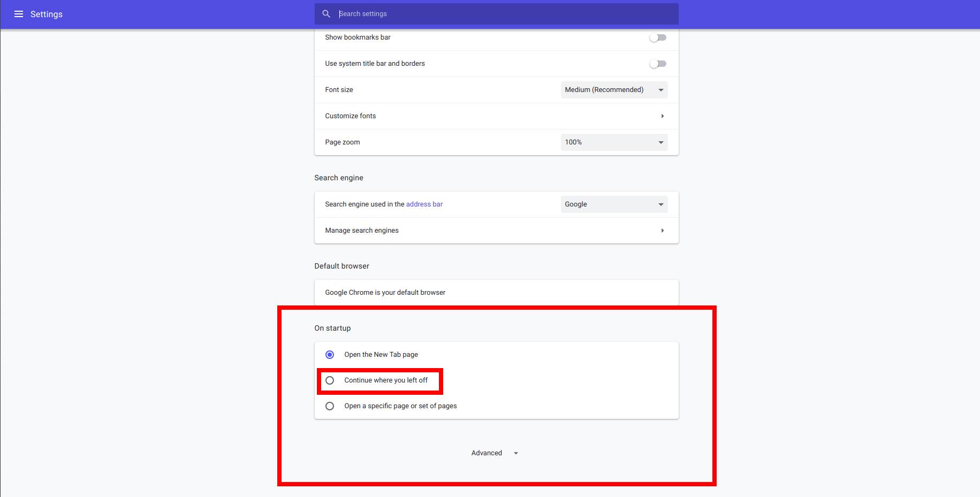Select Open the New Tab page radio
The height and width of the screenshot is (497, 980).
point(330,355)
